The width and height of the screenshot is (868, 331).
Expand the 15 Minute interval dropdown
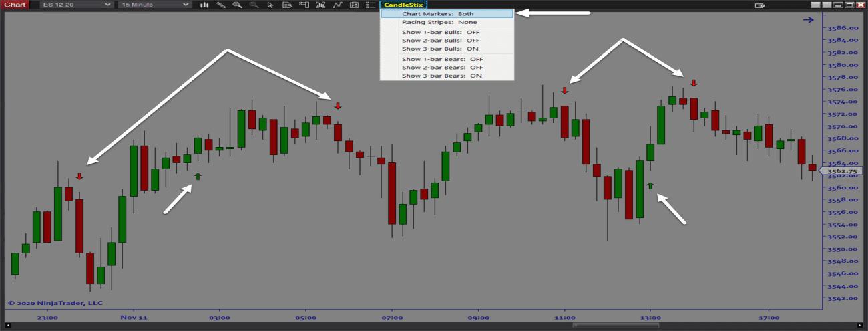coord(154,5)
